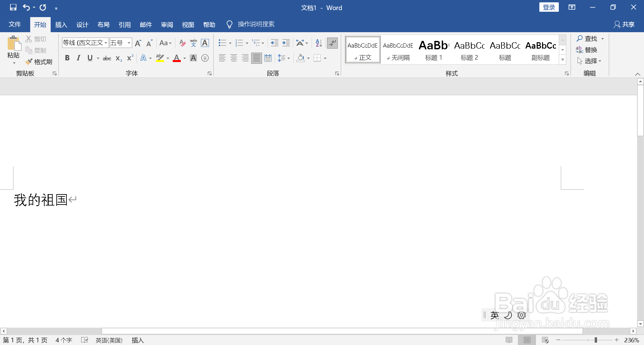Switch to the 设计 (Design) tab

pyautogui.click(x=82, y=24)
